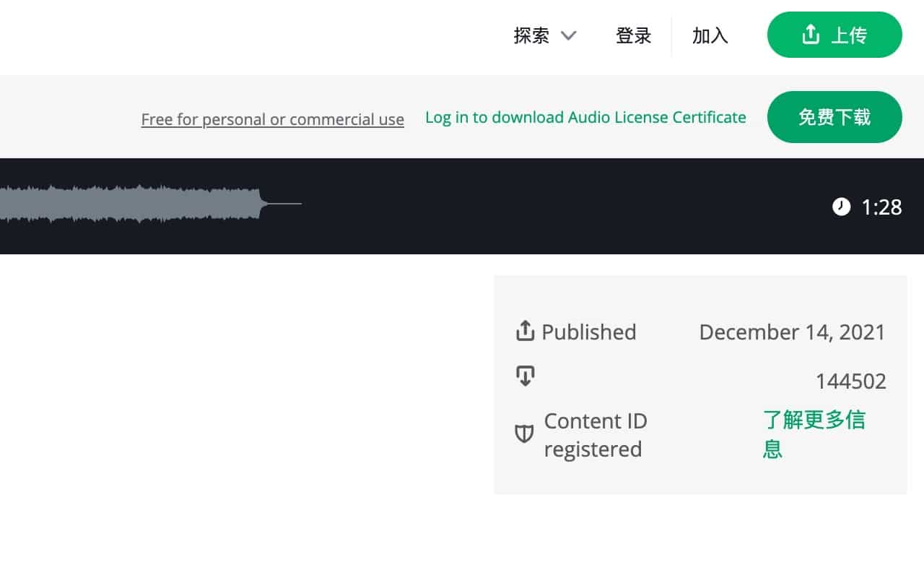Click the 1:28 duration label
Image resolution: width=924 pixels, height=578 pixels.
(x=881, y=207)
